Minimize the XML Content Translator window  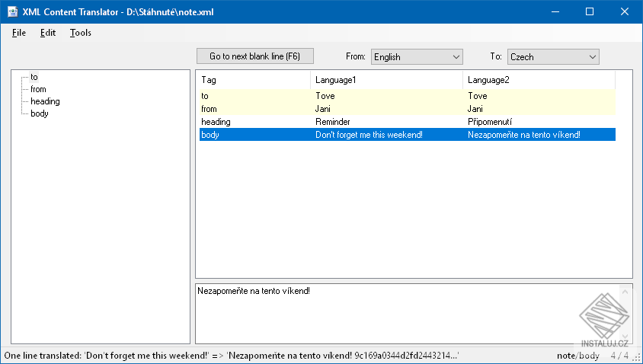tap(555, 11)
